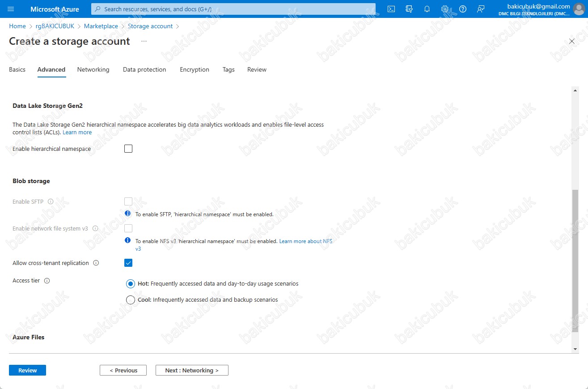Click scrollbar down arrow
This screenshot has height=389, width=588.
click(x=575, y=349)
